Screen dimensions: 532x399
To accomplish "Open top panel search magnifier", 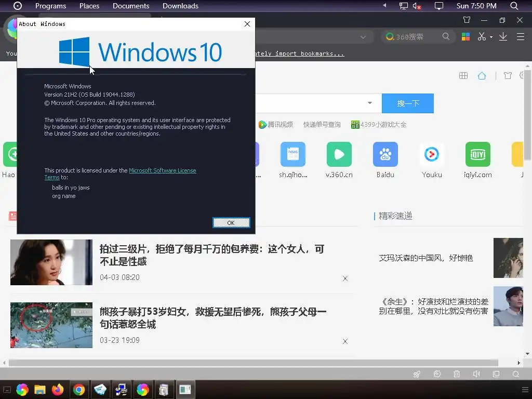I will (514, 6).
